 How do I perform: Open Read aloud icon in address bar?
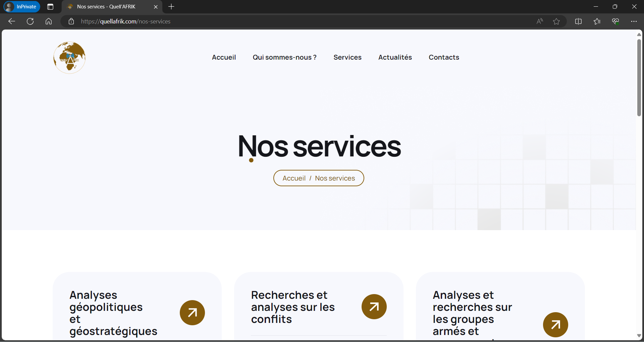pos(539,21)
